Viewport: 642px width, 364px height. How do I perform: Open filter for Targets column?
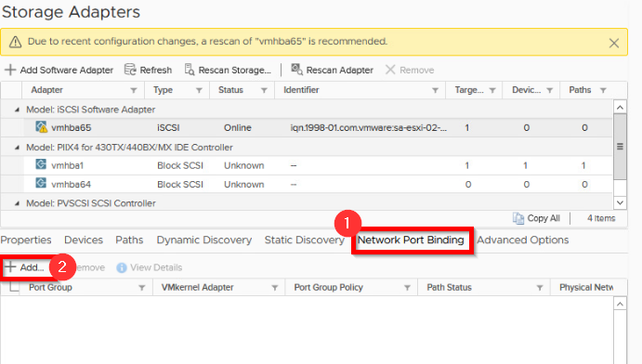[492, 90]
